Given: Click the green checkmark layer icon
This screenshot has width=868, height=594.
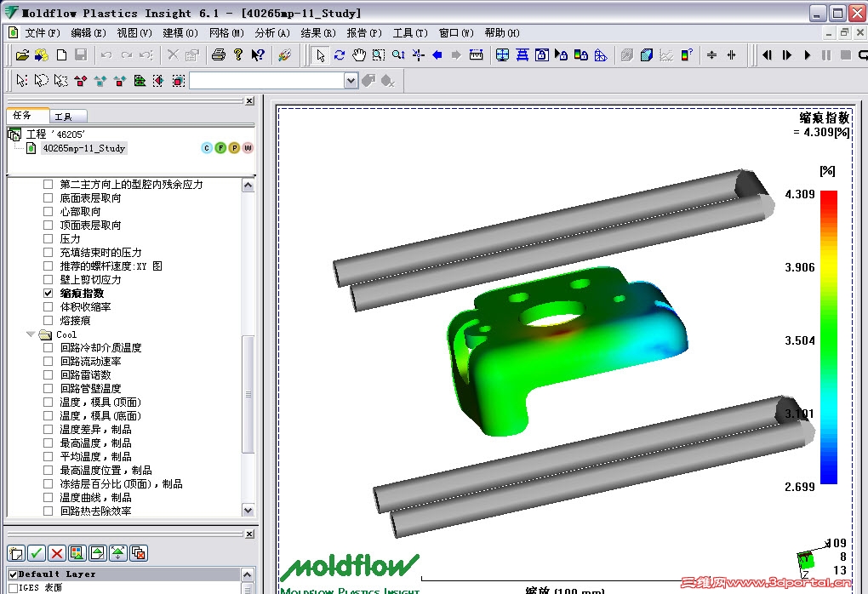Looking at the screenshot, I should point(37,552).
